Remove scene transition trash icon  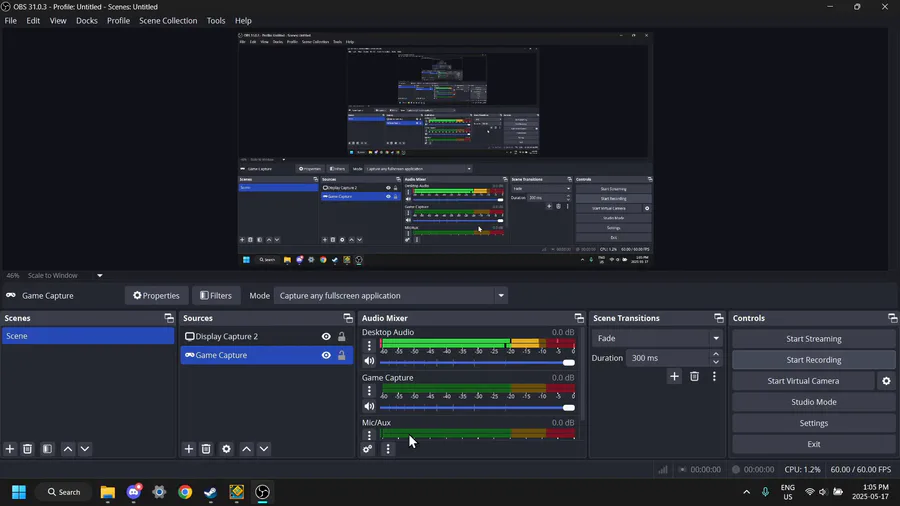(695, 376)
